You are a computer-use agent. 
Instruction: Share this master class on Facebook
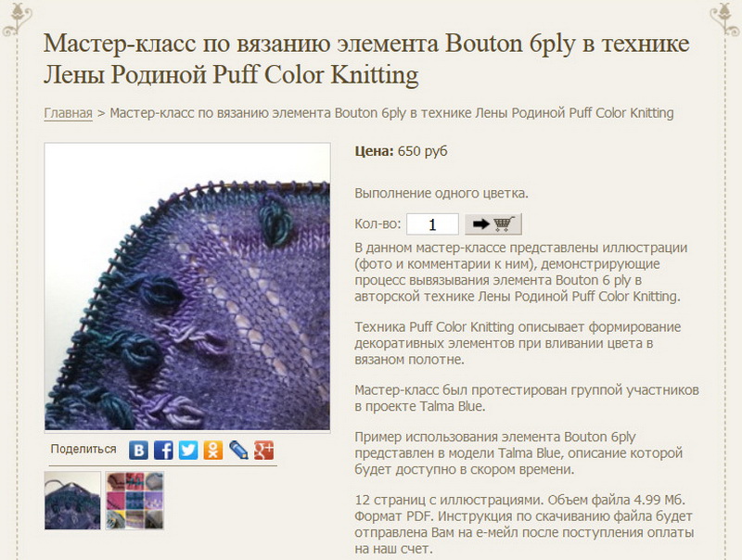[x=163, y=451]
